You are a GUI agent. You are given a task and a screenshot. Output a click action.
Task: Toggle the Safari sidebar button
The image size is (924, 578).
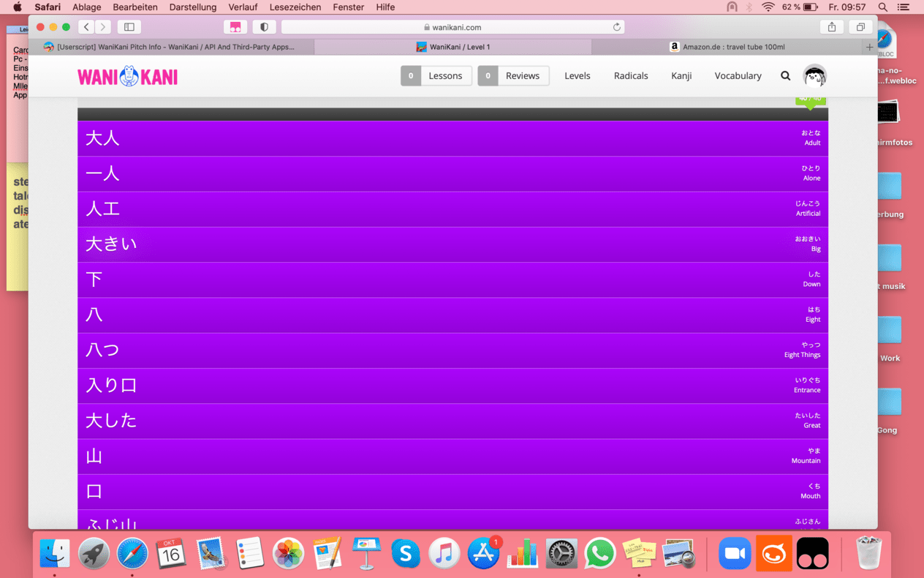tap(129, 27)
